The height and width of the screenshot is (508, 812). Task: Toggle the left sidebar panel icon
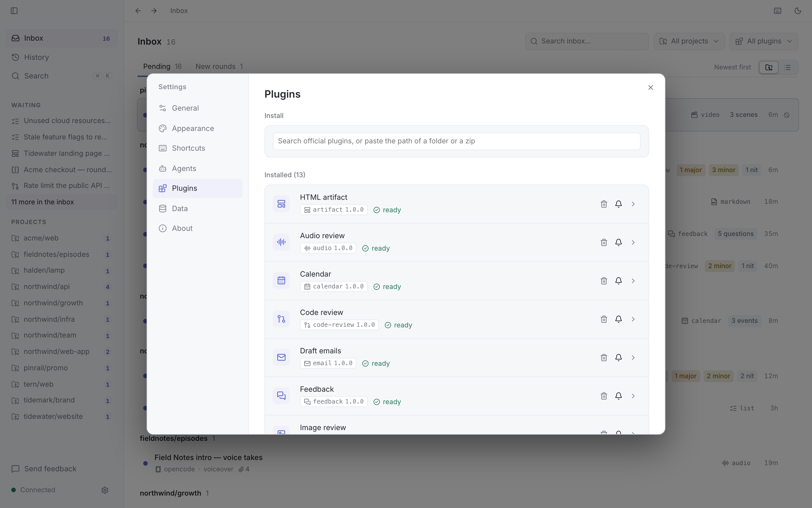click(x=14, y=11)
